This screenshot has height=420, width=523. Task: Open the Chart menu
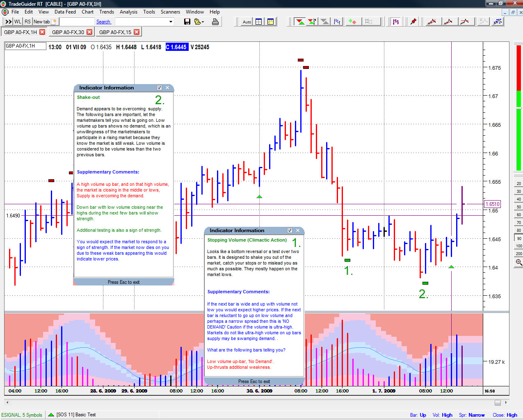tap(87, 12)
